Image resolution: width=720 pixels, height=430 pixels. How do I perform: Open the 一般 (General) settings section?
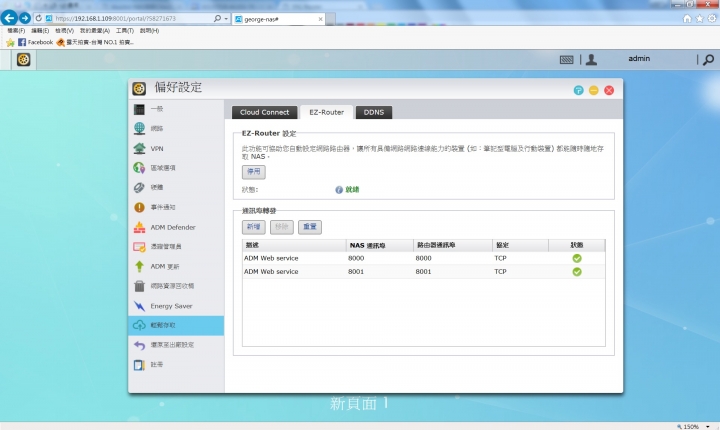[176, 109]
